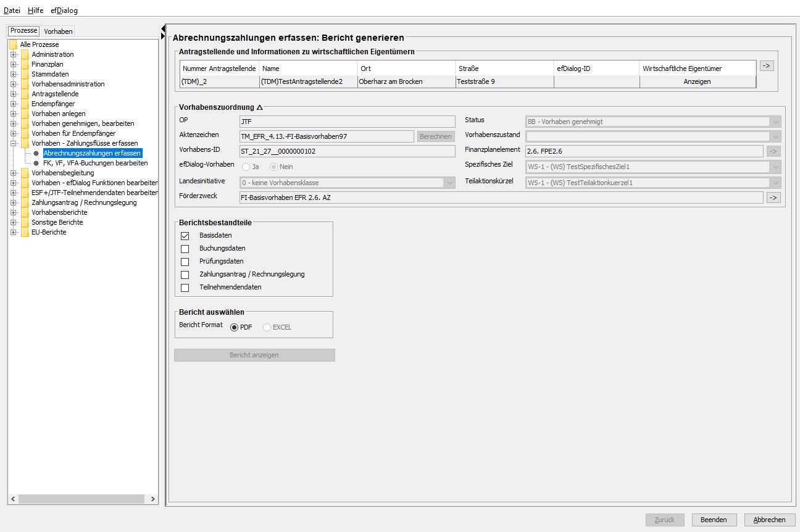Screen dimensions: 800x532
Task: Collapse the Vorhaben - Zahlungsflüsse erfassen node
Action: [x=13, y=143]
